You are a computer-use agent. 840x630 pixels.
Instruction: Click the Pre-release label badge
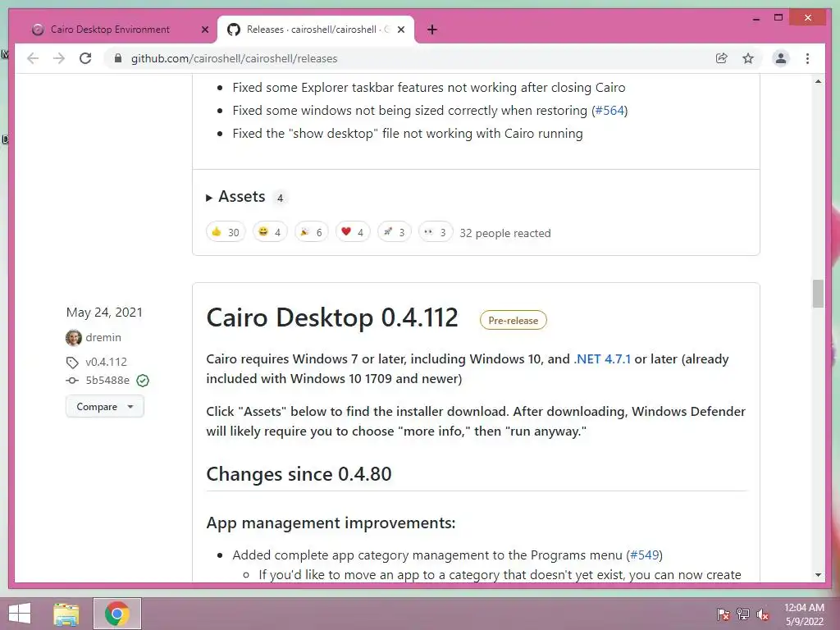514,321
